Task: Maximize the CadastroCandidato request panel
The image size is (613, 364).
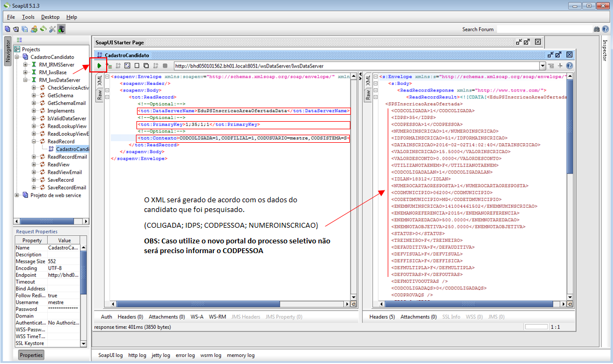Action: tap(559, 55)
